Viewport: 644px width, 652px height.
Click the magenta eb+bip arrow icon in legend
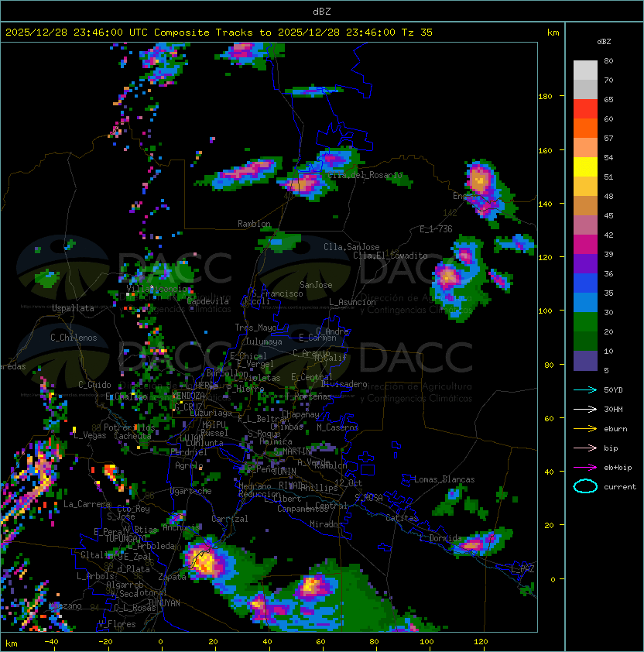click(585, 468)
